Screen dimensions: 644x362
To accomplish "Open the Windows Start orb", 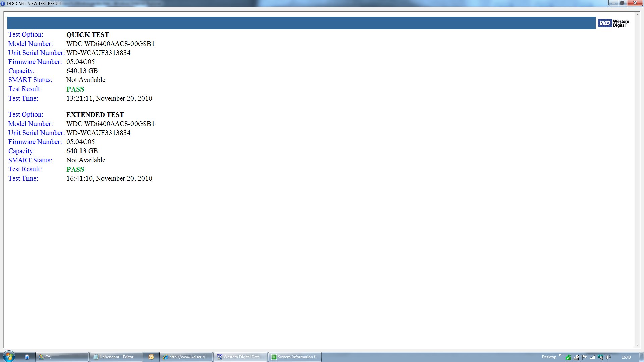I will coord(9,357).
